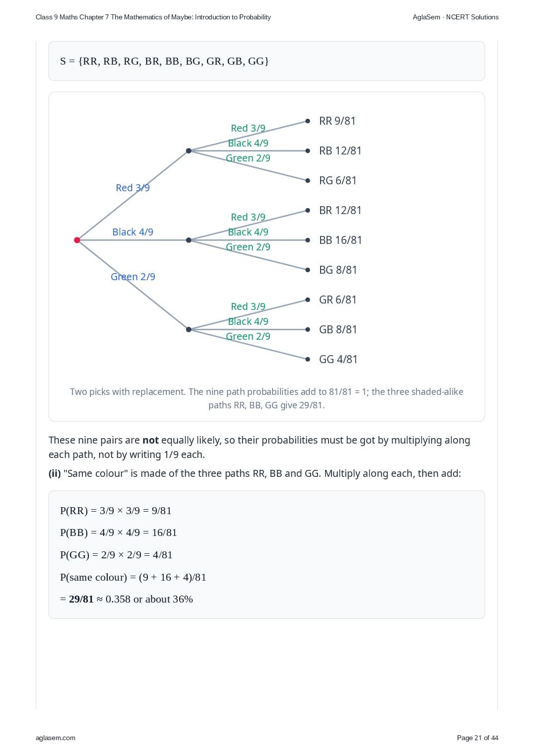Click the blue Black 4/9 first-pick label
This screenshot has width=534, height=756.
(133, 232)
